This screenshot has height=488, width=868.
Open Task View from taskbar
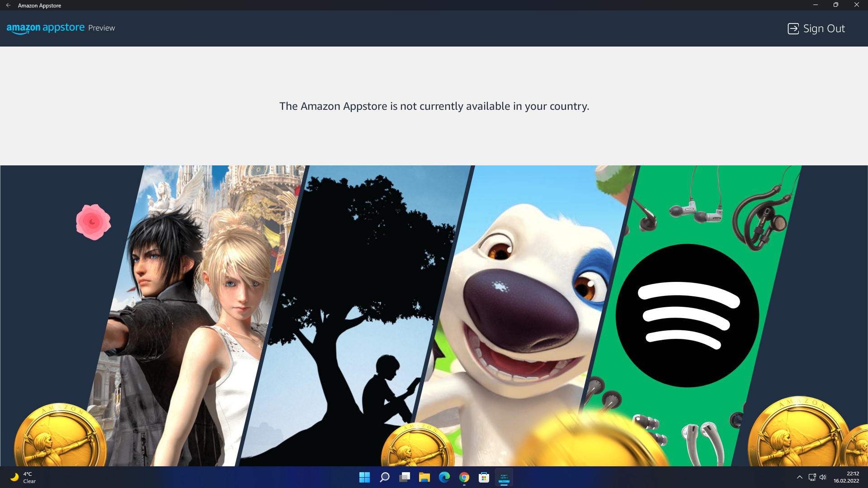pyautogui.click(x=405, y=477)
